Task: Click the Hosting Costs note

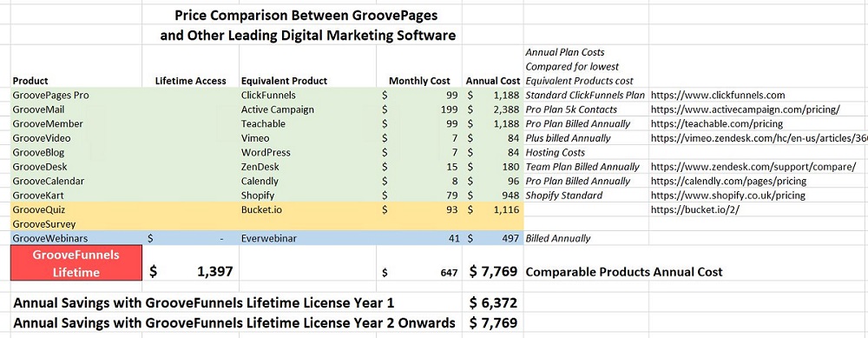Action: (556, 152)
